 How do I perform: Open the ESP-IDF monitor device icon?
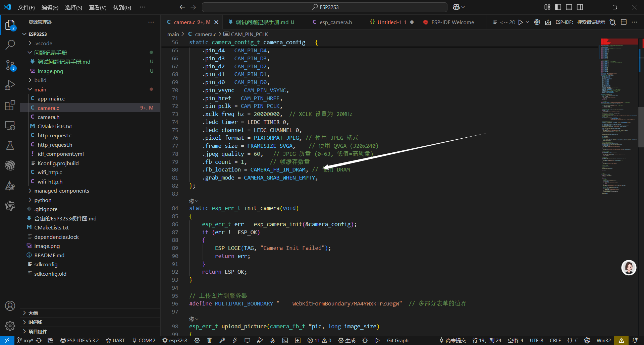[x=247, y=340]
